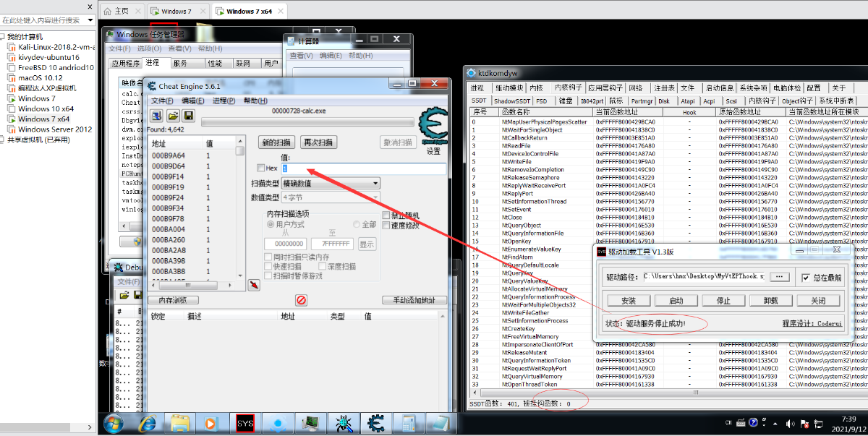Click Cheat Engine open file folder icon
The width and height of the screenshot is (868, 436).
pyautogui.click(x=173, y=116)
